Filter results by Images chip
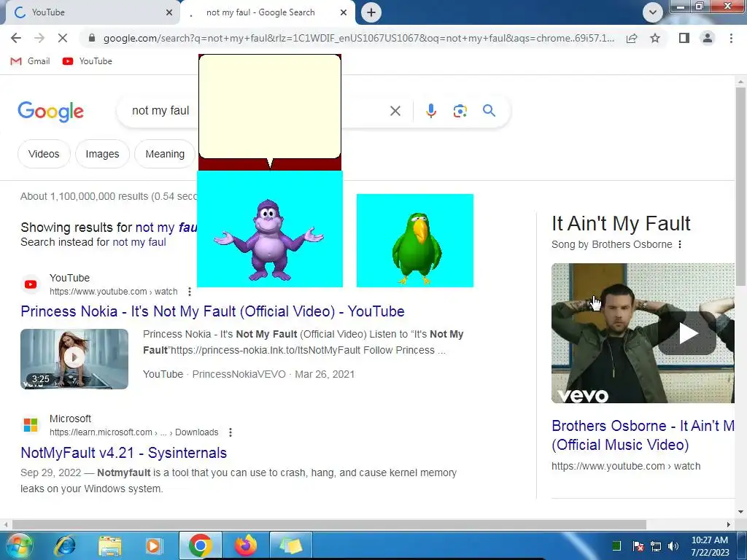This screenshot has height=560, width=747. 102,154
